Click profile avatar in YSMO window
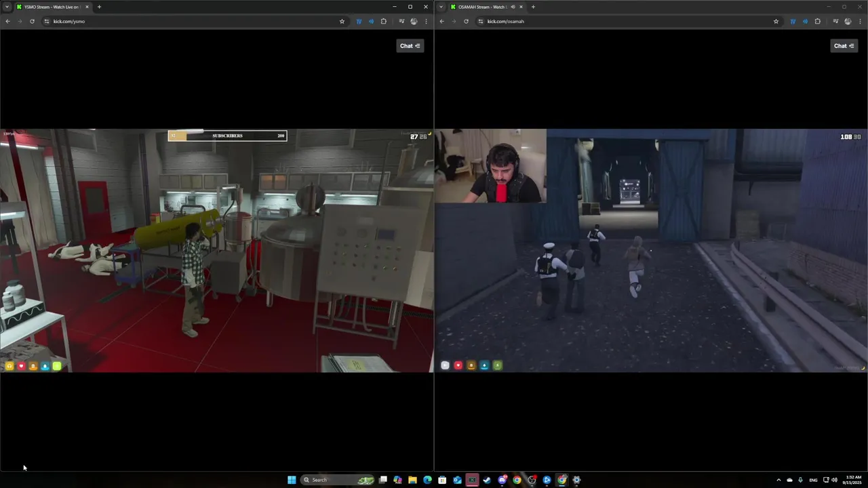The height and width of the screenshot is (488, 868). 414,21
